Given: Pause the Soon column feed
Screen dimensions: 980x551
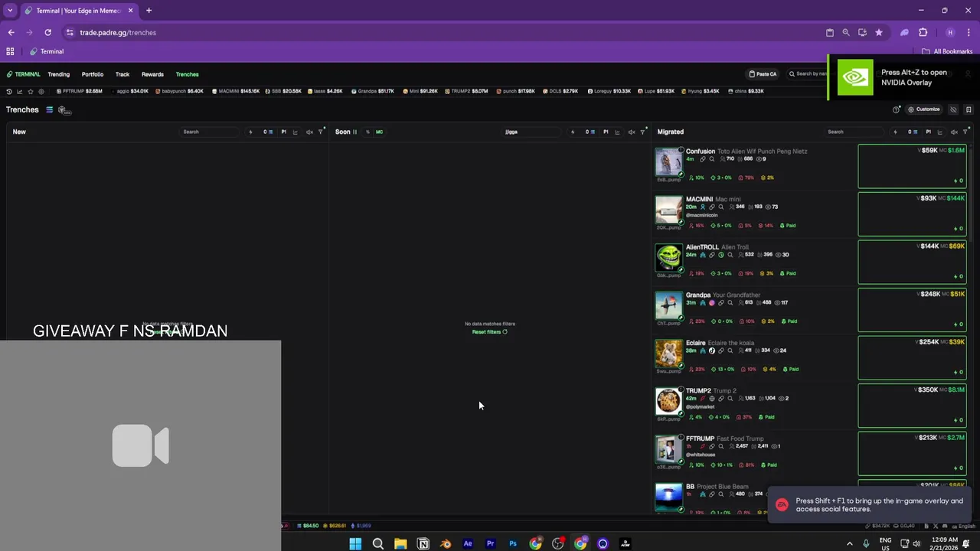Looking at the screenshot, I should pos(354,132).
